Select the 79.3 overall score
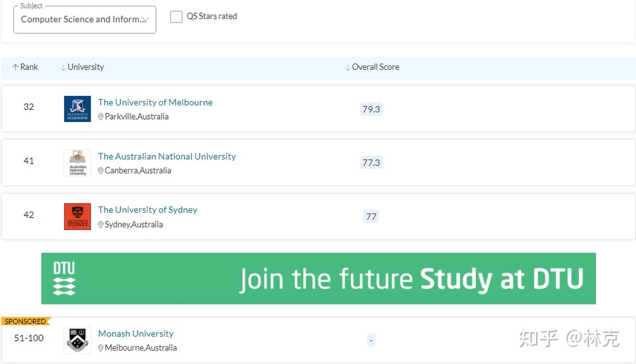 371,109
